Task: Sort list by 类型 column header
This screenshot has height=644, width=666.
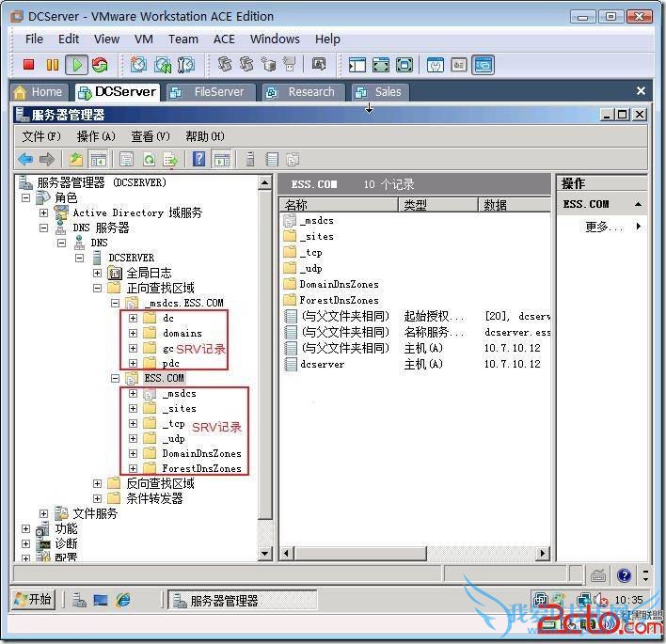Action: click(x=438, y=205)
